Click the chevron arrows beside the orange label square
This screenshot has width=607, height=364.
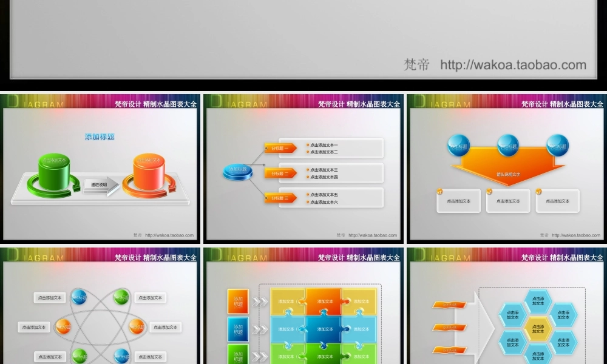(260, 302)
